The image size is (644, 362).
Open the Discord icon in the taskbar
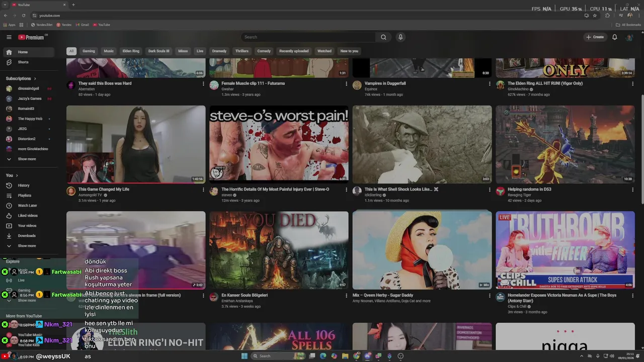coord(367,356)
